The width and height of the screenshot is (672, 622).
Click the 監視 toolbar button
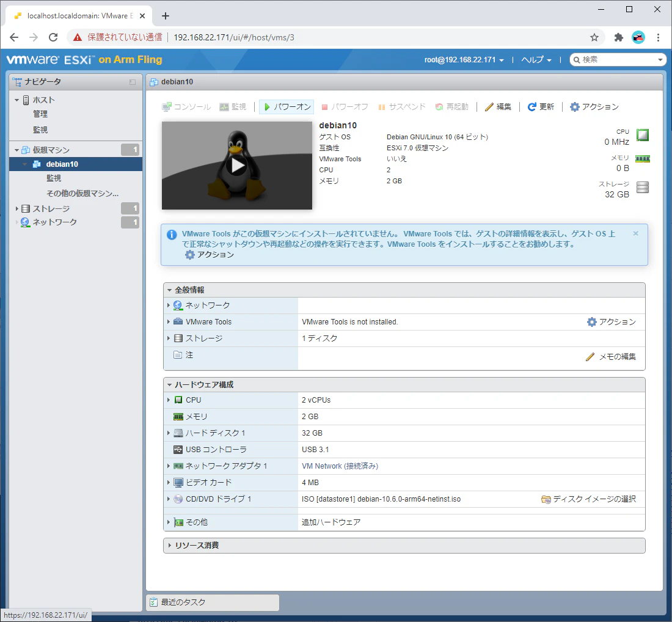tap(233, 107)
